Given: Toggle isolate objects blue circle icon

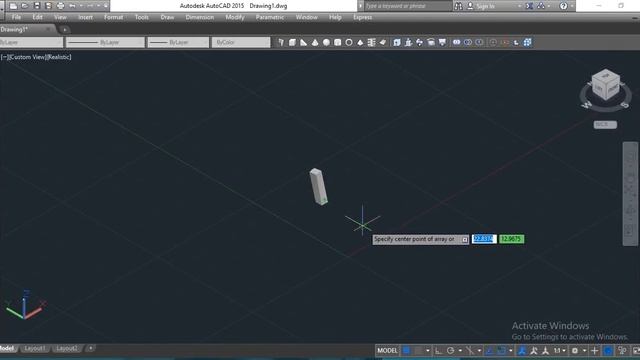Looking at the screenshot, I should click(608, 351).
